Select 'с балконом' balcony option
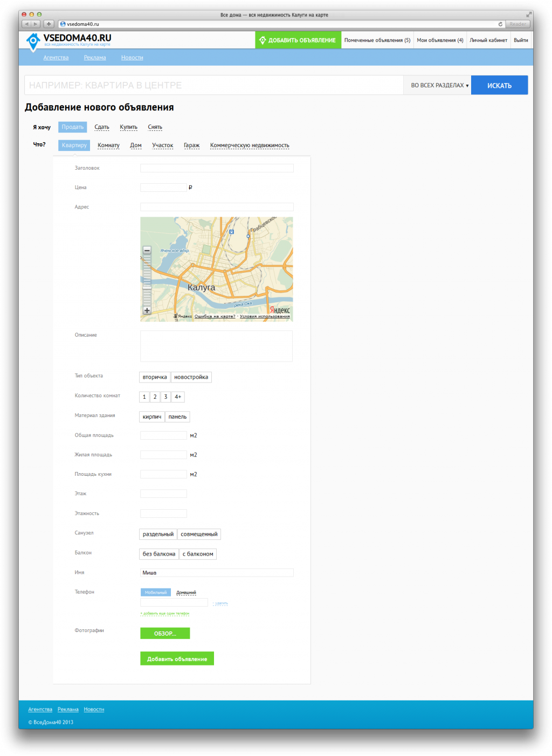 pyautogui.click(x=198, y=554)
